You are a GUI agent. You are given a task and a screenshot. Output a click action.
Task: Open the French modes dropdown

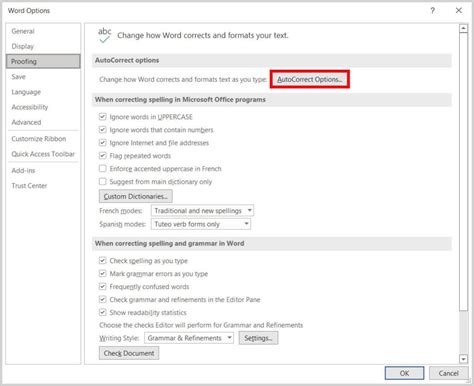click(202, 211)
